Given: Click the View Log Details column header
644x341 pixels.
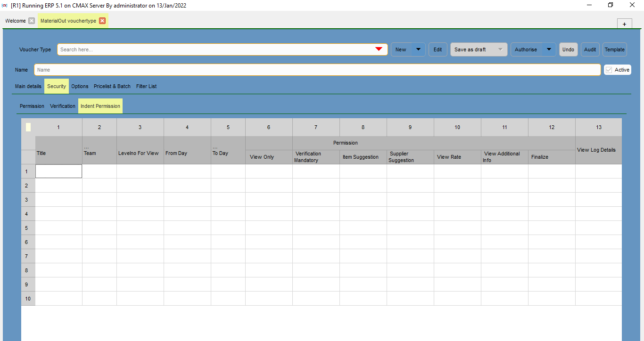Looking at the screenshot, I should [x=599, y=150].
